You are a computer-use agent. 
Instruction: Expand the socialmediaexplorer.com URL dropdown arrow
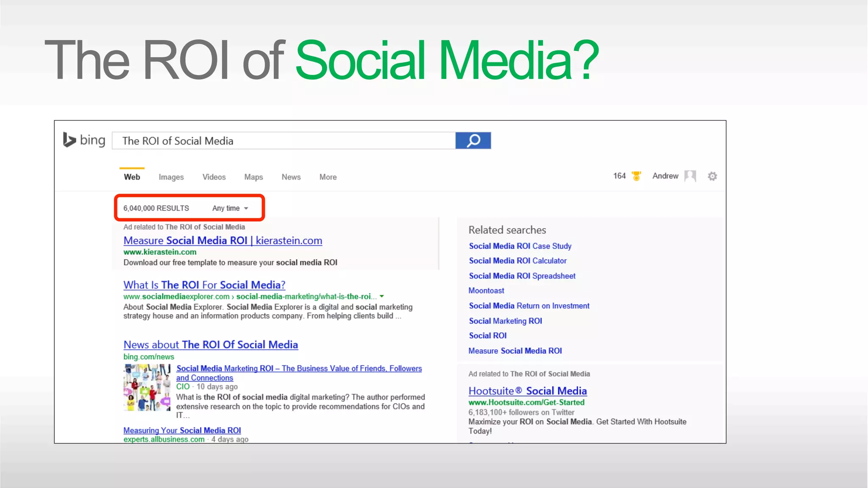382,296
